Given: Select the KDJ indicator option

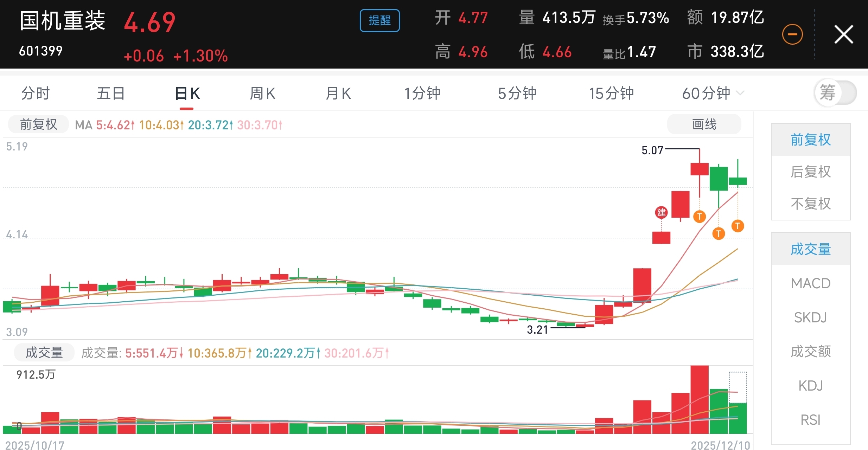Looking at the screenshot, I should (x=810, y=386).
